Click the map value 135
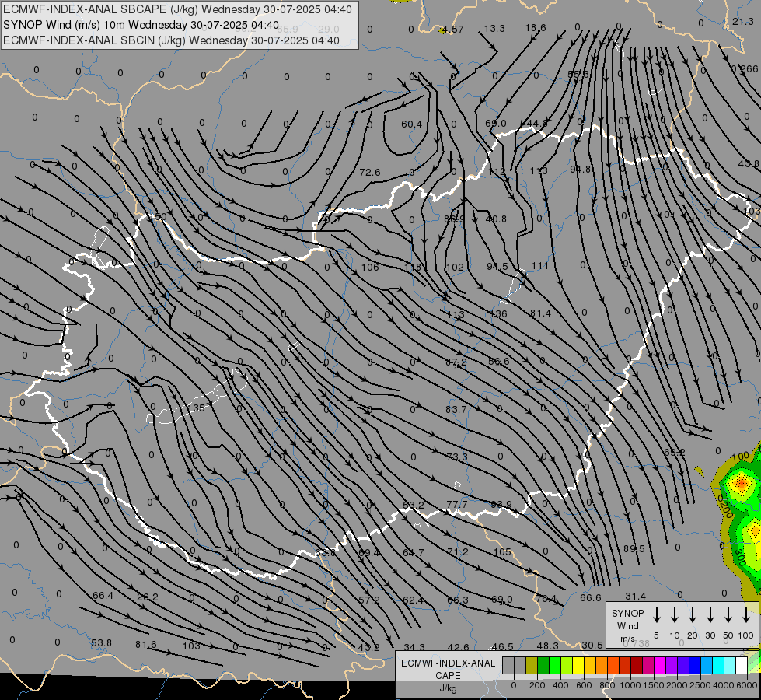This screenshot has height=700, width=761. click(x=196, y=408)
